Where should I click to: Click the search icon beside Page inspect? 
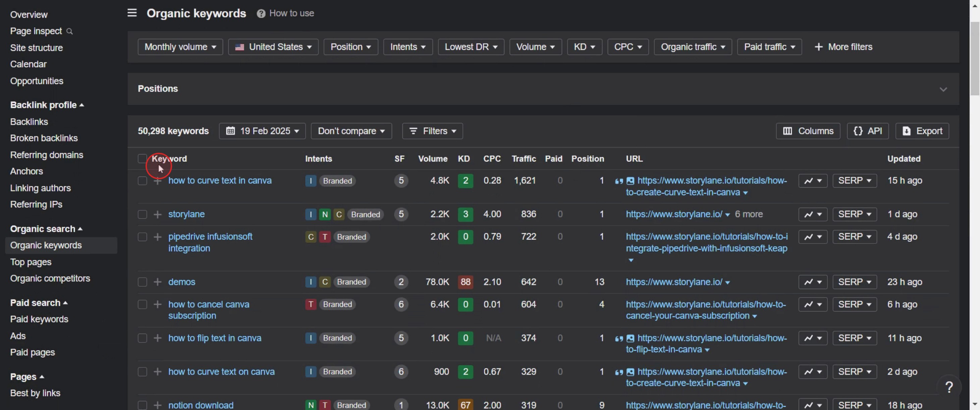(x=70, y=31)
